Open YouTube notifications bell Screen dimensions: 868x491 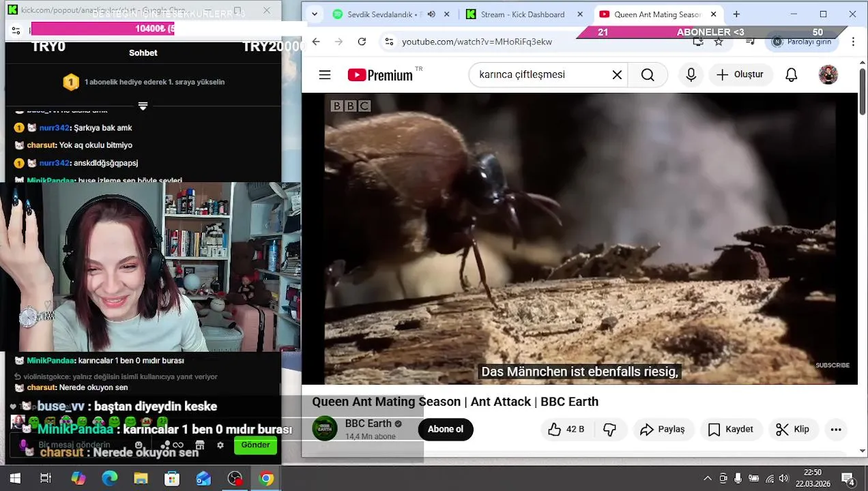pyautogui.click(x=792, y=75)
